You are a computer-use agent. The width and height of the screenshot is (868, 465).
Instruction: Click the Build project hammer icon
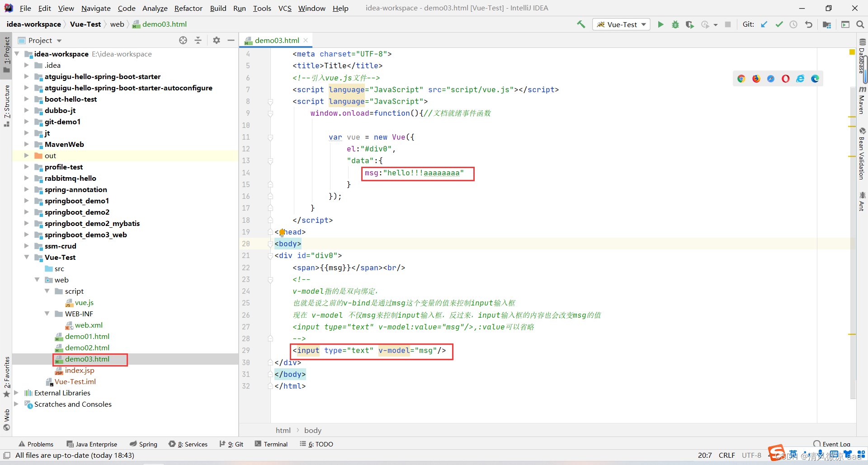pyautogui.click(x=581, y=24)
